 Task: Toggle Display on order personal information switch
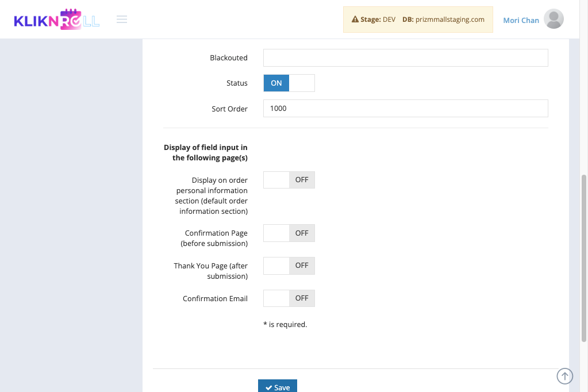(x=289, y=180)
